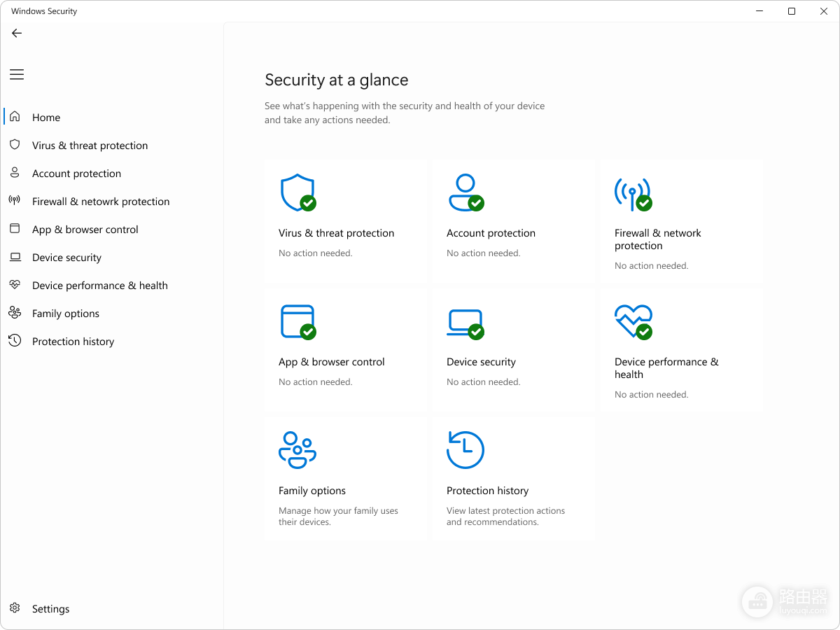Viewport: 840px width, 630px height.
Task: Click the Firewall antenna icon in sidebar
Action: point(15,201)
